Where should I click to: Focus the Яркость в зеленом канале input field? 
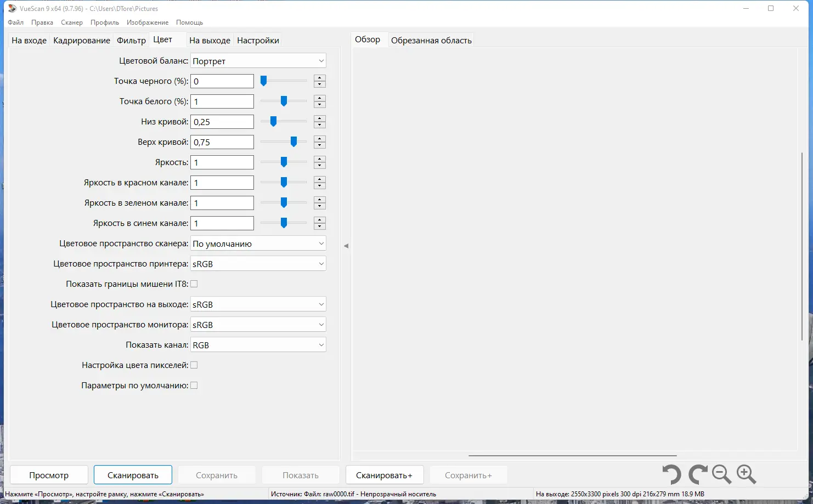[222, 203]
